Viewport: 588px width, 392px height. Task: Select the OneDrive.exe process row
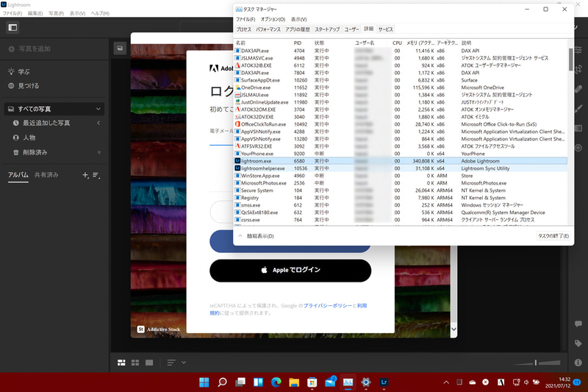(x=401, y=88)
